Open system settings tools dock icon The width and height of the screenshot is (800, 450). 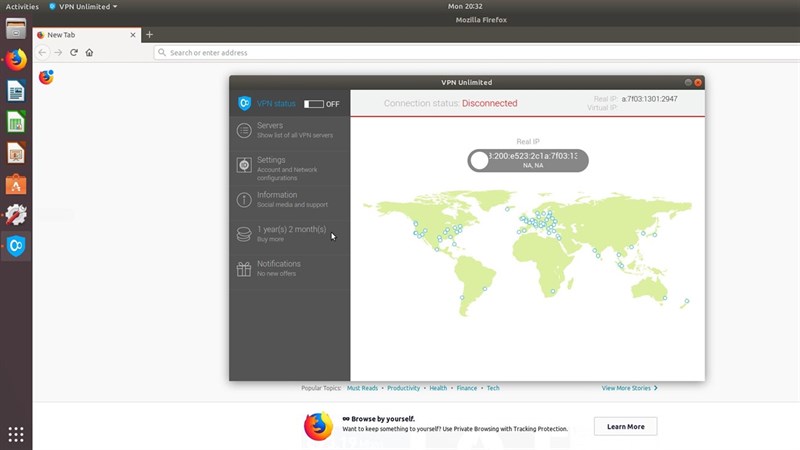click(16, 215)
